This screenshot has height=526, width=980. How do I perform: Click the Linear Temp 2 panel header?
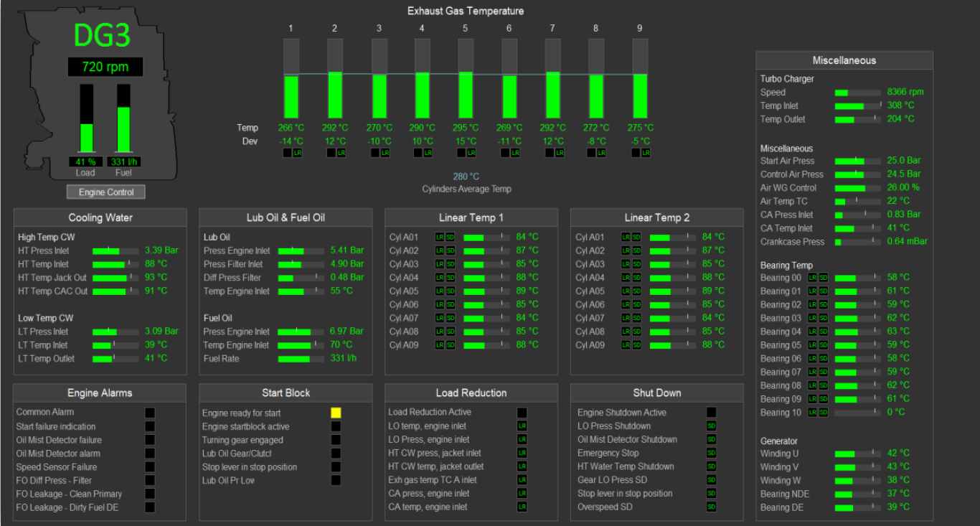click(657, 217)
